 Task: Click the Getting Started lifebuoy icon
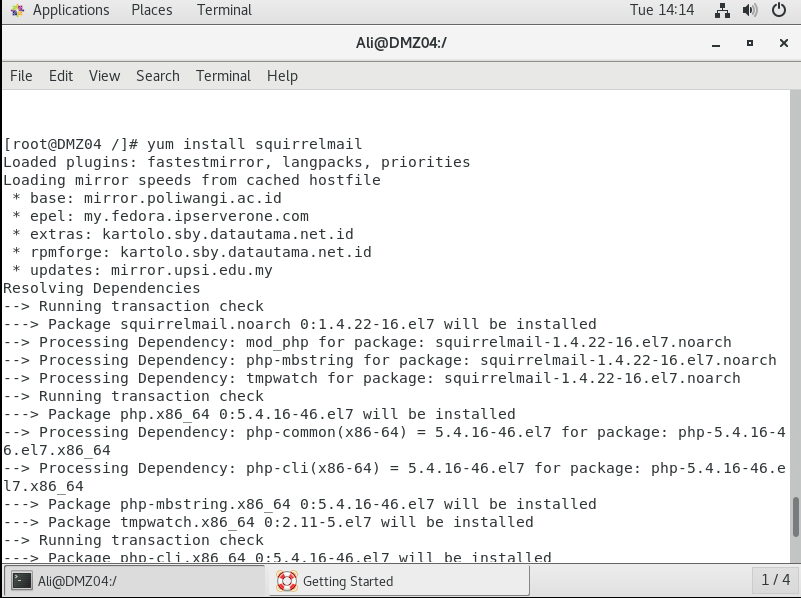click(x=287, y=581)
